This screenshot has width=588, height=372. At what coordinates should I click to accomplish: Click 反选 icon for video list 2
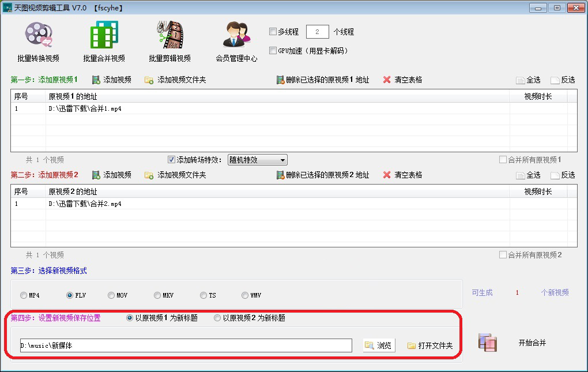coord(555,175)
